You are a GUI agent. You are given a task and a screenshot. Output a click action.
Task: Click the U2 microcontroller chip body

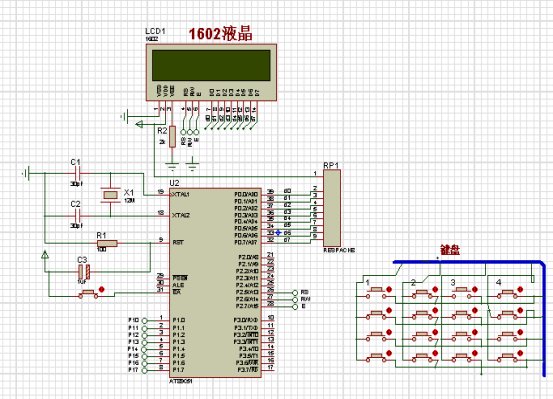[215, 283]
